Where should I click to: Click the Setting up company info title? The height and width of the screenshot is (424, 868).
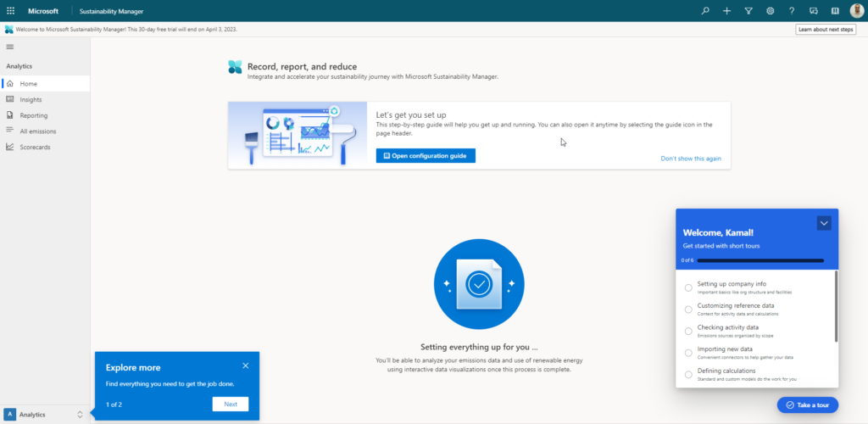[x=732, y=283]
